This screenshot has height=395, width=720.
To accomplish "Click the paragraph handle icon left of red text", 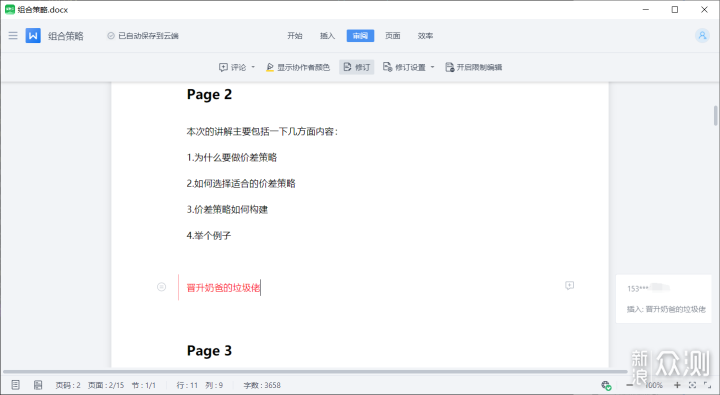I will pos(162,287).
